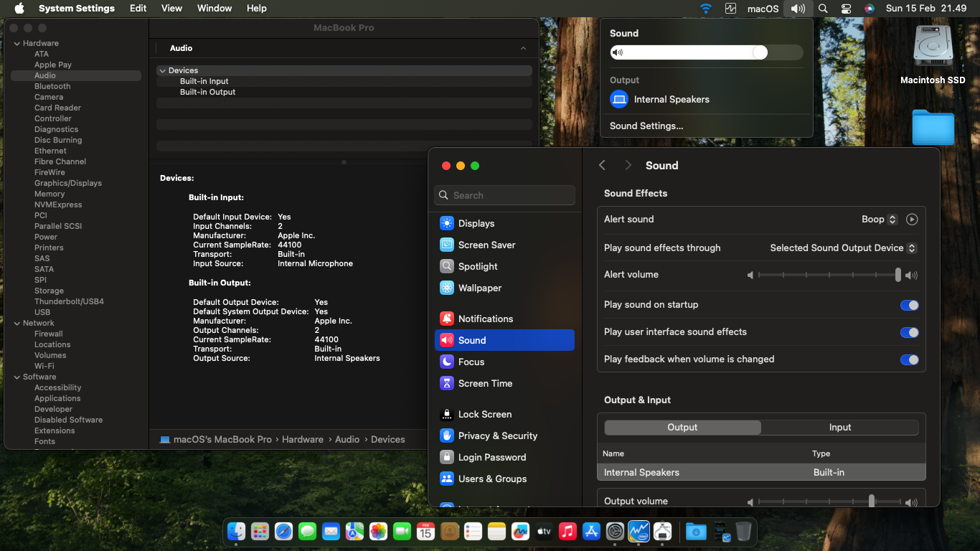
Task: Open the Apple TV app in the Dock
Action: [544, 532]
